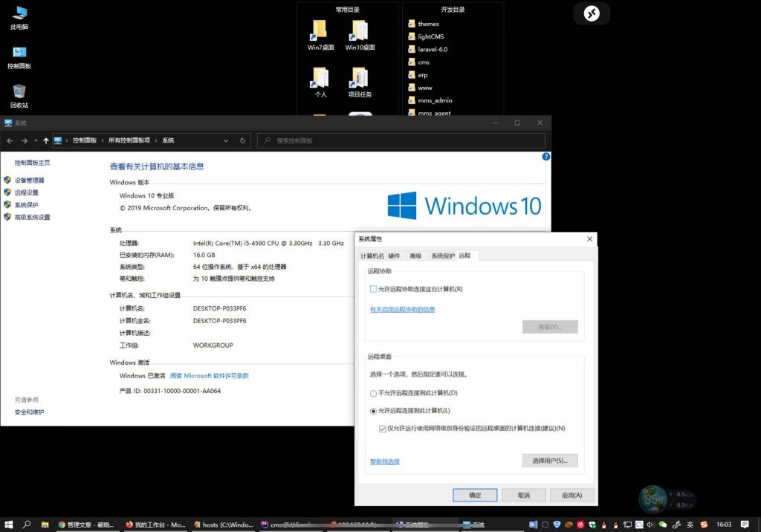Click the 搜索控制面板 search field

tap(401, 140)
